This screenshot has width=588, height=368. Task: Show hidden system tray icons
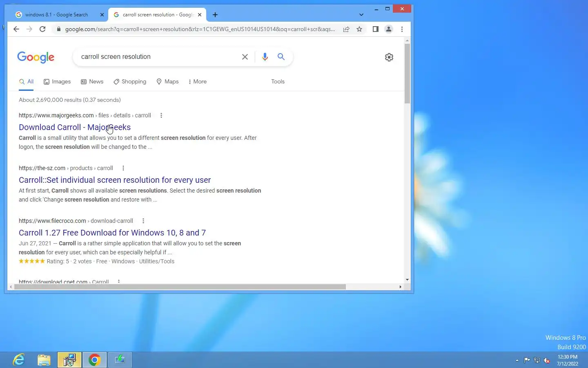(x=517, y=360)
